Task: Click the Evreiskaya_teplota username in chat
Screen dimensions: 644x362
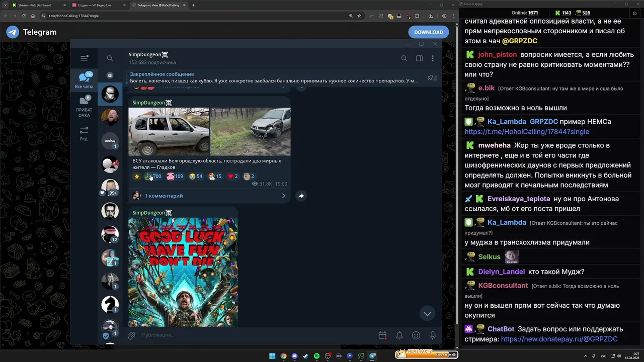Action: 519,199
